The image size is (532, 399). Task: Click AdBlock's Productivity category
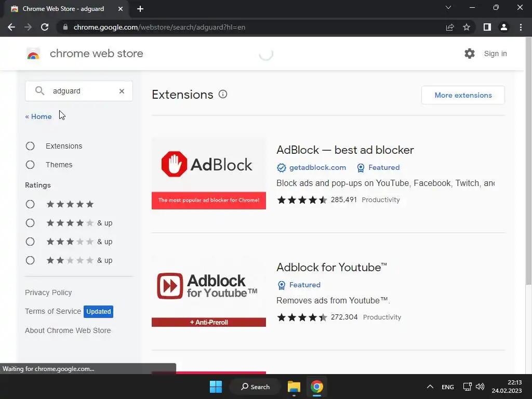[x=381, y=200]
